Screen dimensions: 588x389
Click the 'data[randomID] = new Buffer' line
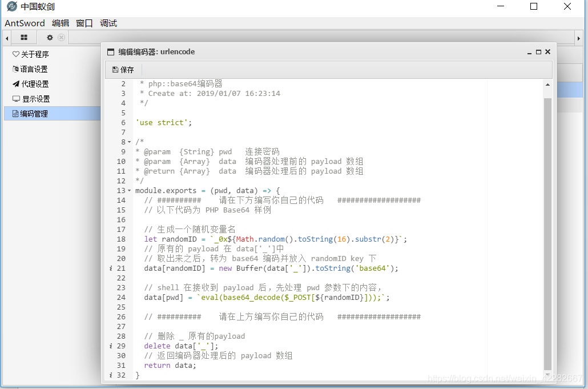coord(271,268)
